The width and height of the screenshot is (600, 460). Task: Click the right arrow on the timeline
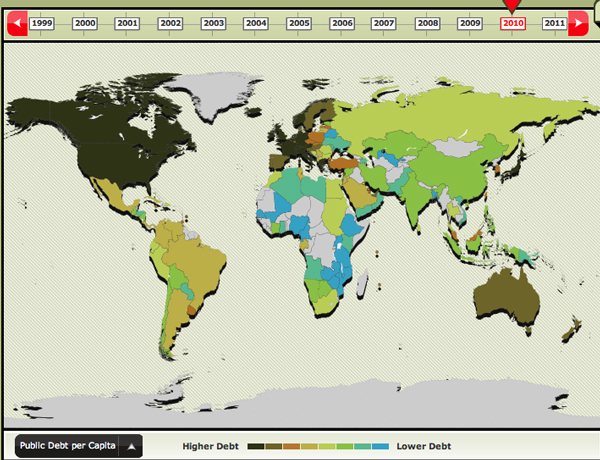pos(578,23)
